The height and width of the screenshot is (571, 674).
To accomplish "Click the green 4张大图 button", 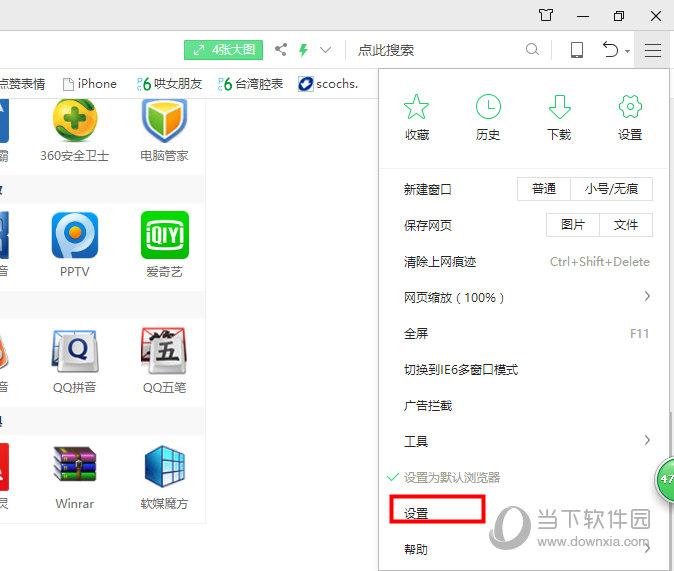I will tap(224, 50).
